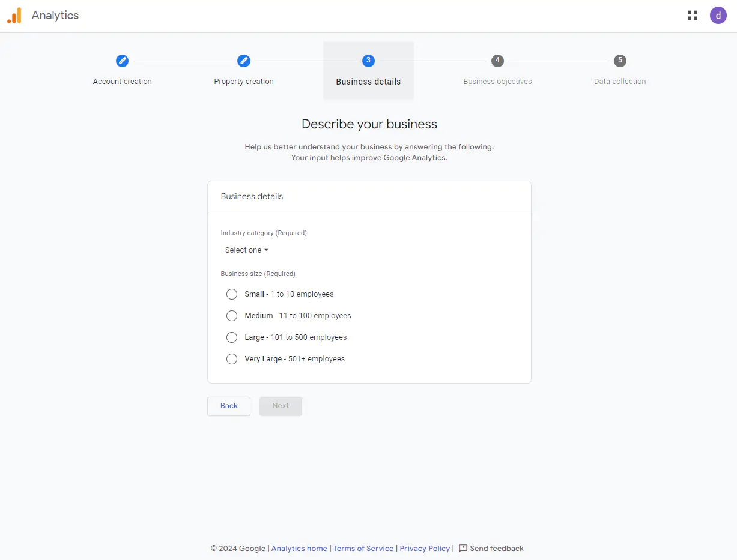Choose Very Large 501+ employees option
The height and width of the screenshot is (560, 737).
coord(232,359)
